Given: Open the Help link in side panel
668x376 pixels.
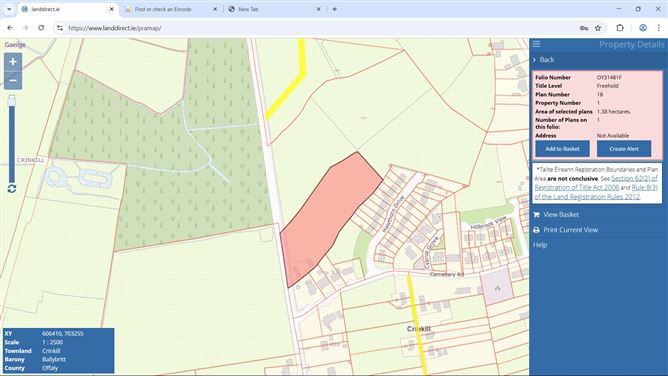Looking at the screenshot, I should pyautogui.click(x=540, y=245).
